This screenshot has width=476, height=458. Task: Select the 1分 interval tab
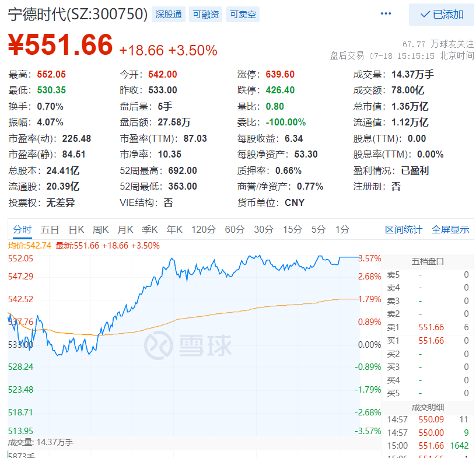(342, 229)
